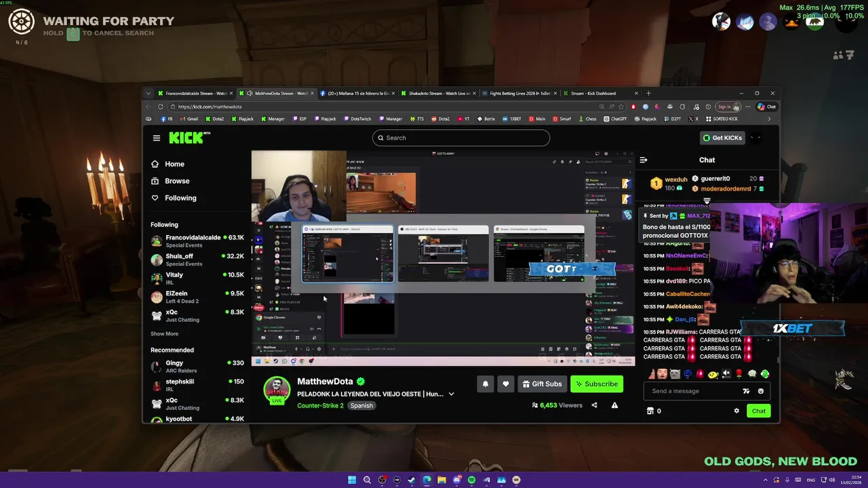This screenshot has width=868, height=488.
Task: Switch to Shakadoto Stream tab
Action: tap(437, 93)
